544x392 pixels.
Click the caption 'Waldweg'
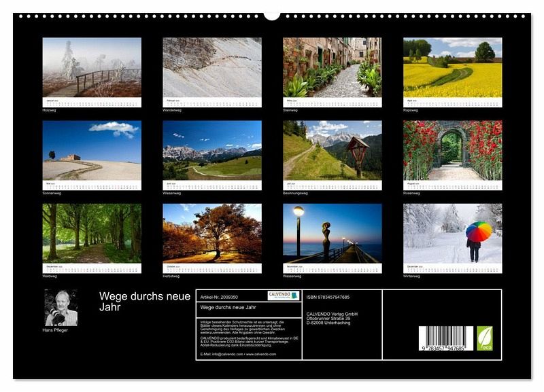coord(50,277)
